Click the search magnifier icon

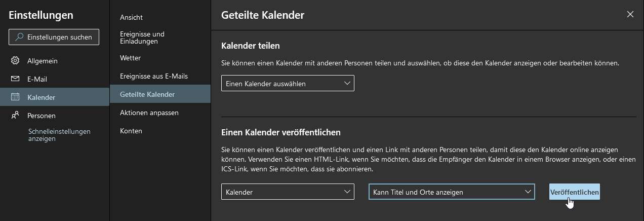pyautogui.click(x=19, y=37)
